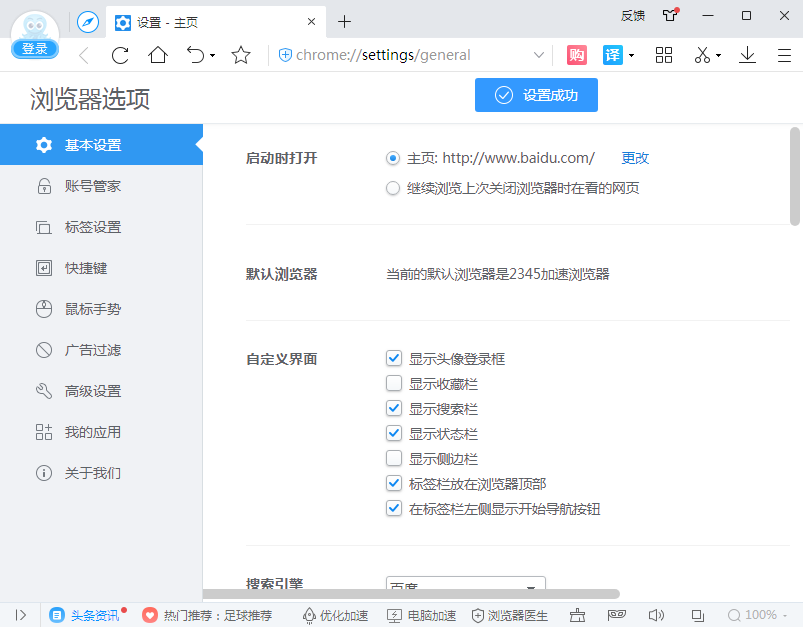Screen dimensions: 803x627
Task: Click the shield icon in address bar
Action: tap(285, 55)
